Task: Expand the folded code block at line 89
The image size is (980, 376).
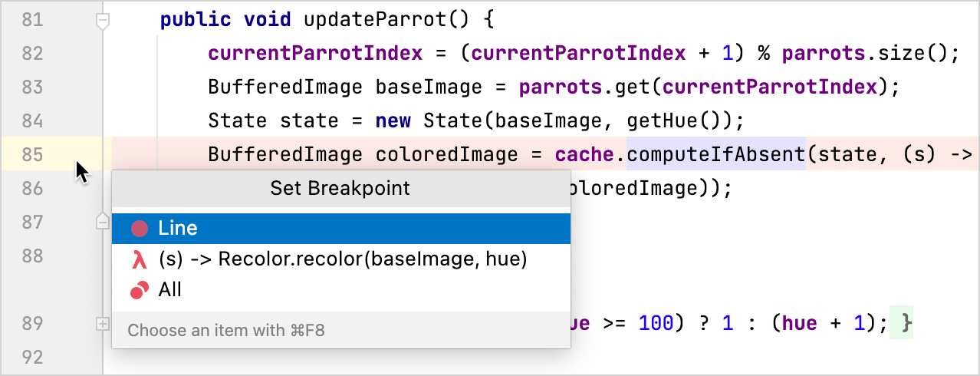Action: point(102,325)
